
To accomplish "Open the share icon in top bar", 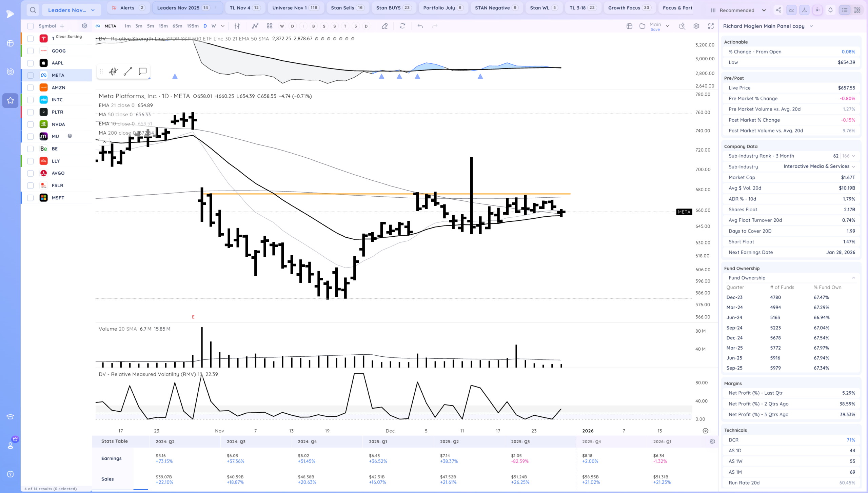I will pos(778,10).
